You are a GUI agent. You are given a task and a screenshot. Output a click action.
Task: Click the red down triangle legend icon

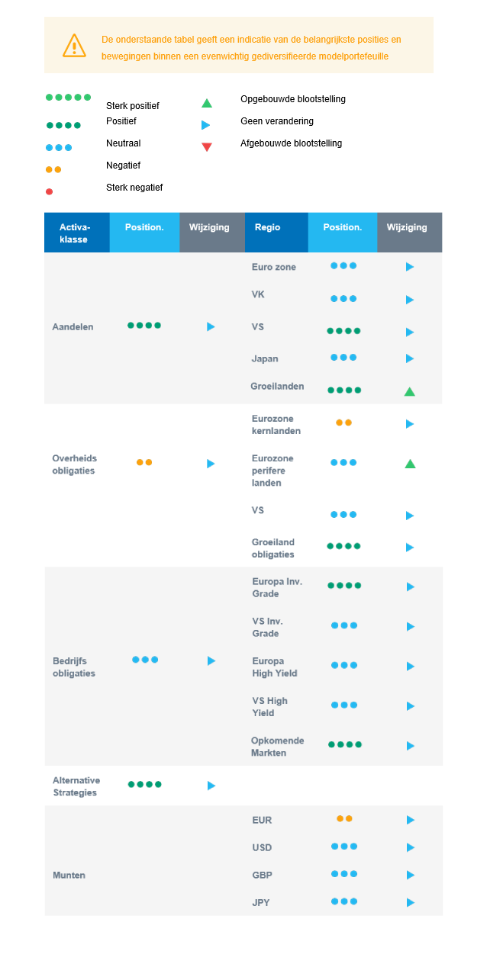tap(206, 147)
